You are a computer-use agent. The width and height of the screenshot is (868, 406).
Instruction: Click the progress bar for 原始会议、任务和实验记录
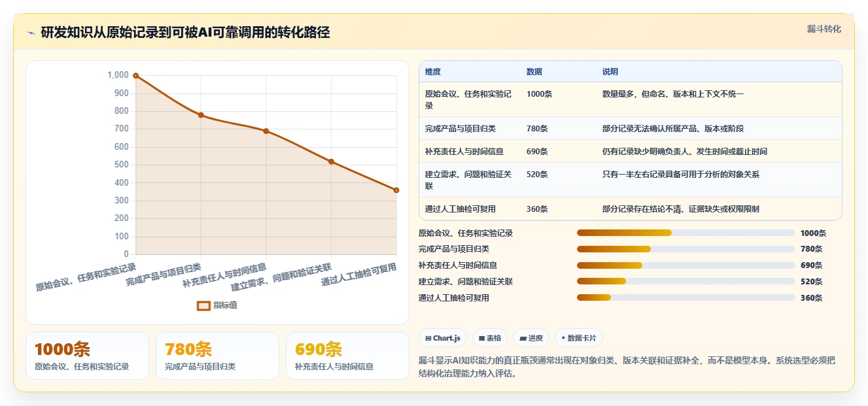click(686, 233)
